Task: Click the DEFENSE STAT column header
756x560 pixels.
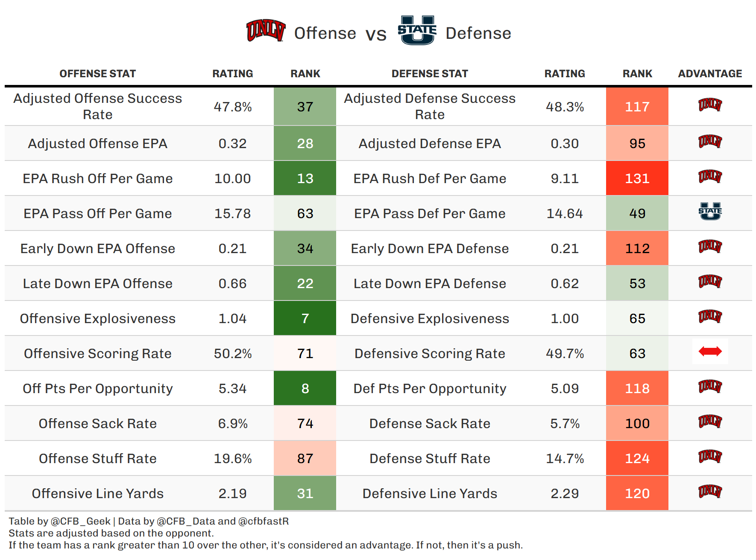Action: pyautogui.click(x=430, y=74)
